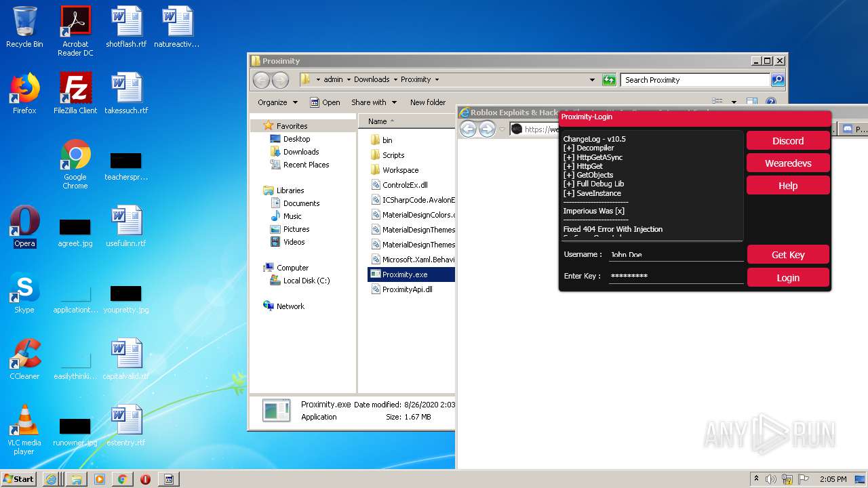Image resolution: width=868 pixels, height=488 pixels.
Task: Focus the Username field
Action: pos(676,255)
